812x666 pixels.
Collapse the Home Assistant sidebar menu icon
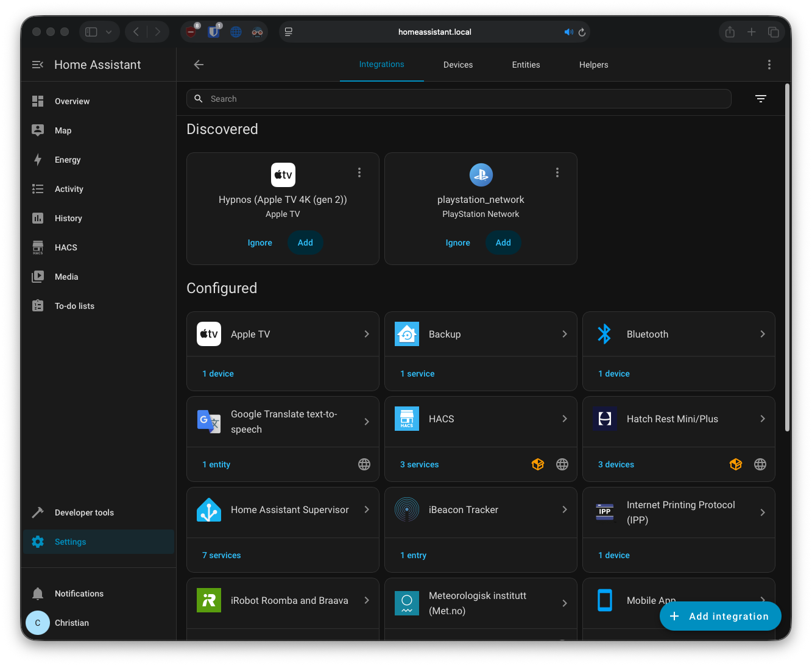point(38,65)
